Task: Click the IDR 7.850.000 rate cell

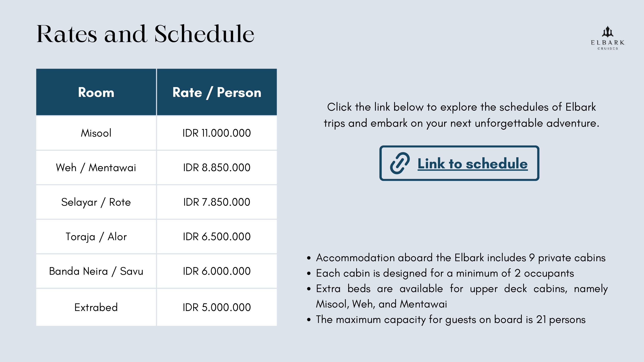Action: pos(217,202)
